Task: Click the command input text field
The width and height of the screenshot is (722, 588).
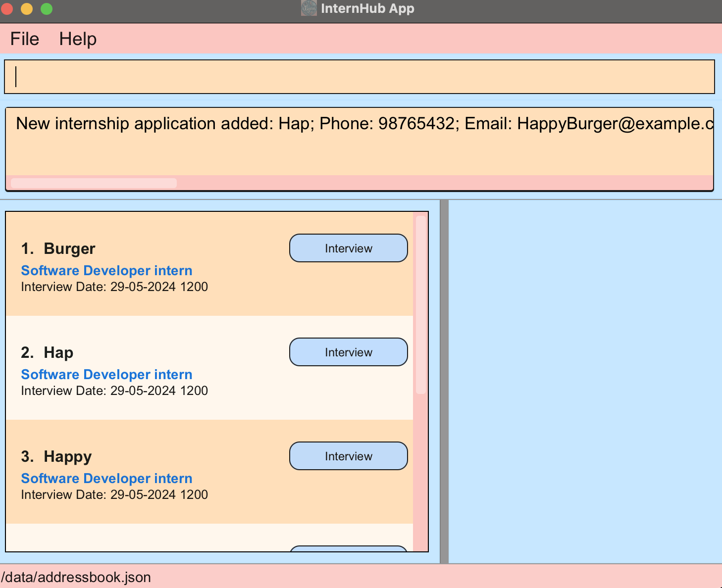Action: coord(360,77)
